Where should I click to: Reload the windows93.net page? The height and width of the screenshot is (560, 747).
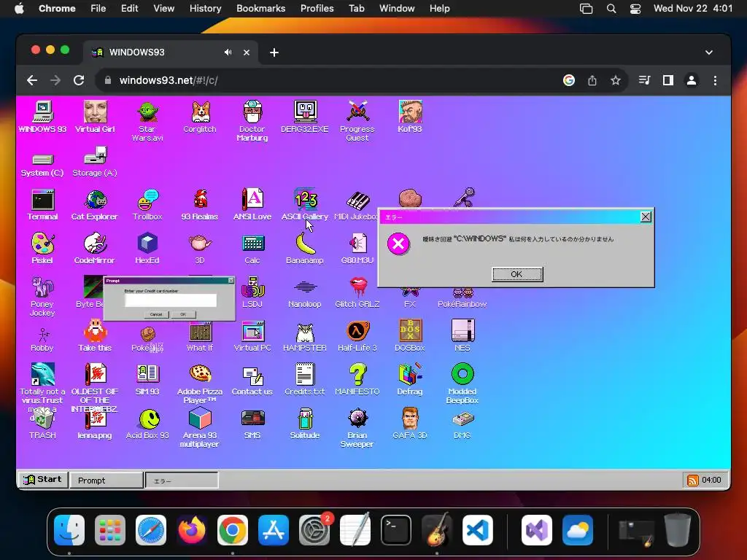click(x=79, y=80)
